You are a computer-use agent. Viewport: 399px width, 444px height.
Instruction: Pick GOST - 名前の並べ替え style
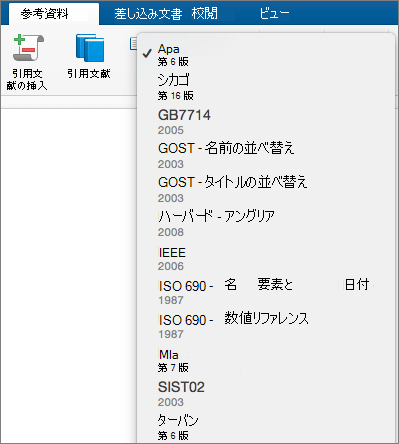266,155
